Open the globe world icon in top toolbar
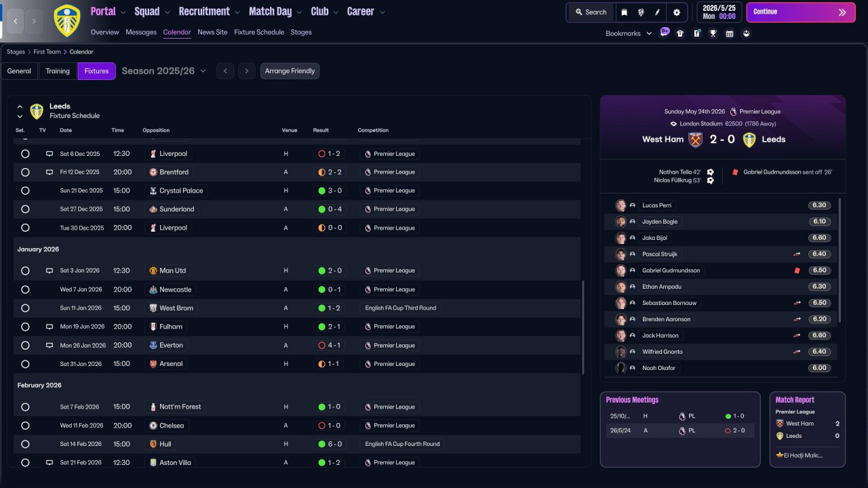The width and height of the screenshot is (868, 488). point(641,12)
